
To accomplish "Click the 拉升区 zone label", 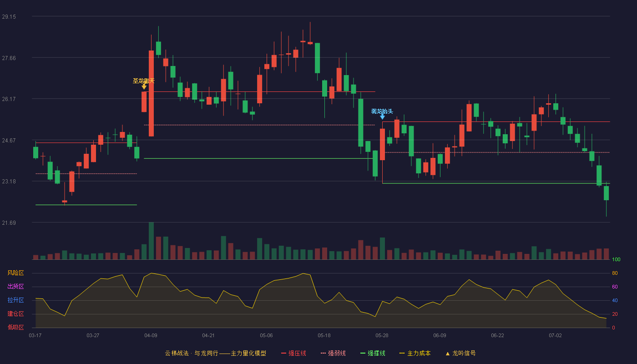I will [15, 300].
